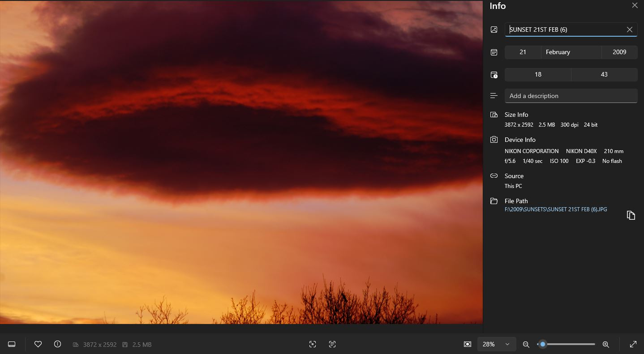Click the zoom in magnifier icon
This screenshot has height=354, width=644.
pyautogui.click(x=605, y=344)
